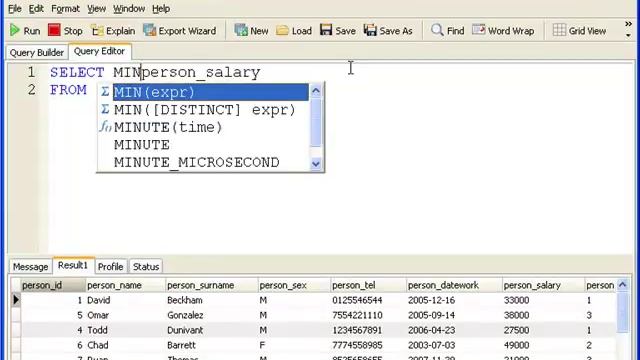
Task: Click the person_surname column header
Action: (212, 285)
